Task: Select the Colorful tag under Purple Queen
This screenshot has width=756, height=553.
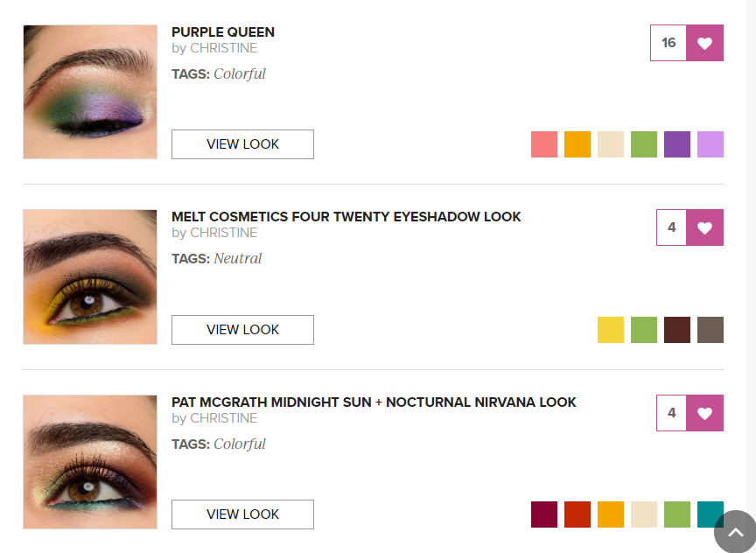Action: tap(240, 74)
